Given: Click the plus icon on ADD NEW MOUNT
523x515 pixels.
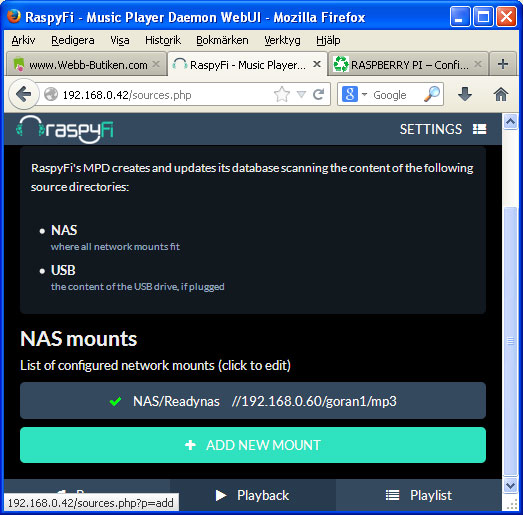Looking at the screenshot, I should pos(190,445).
